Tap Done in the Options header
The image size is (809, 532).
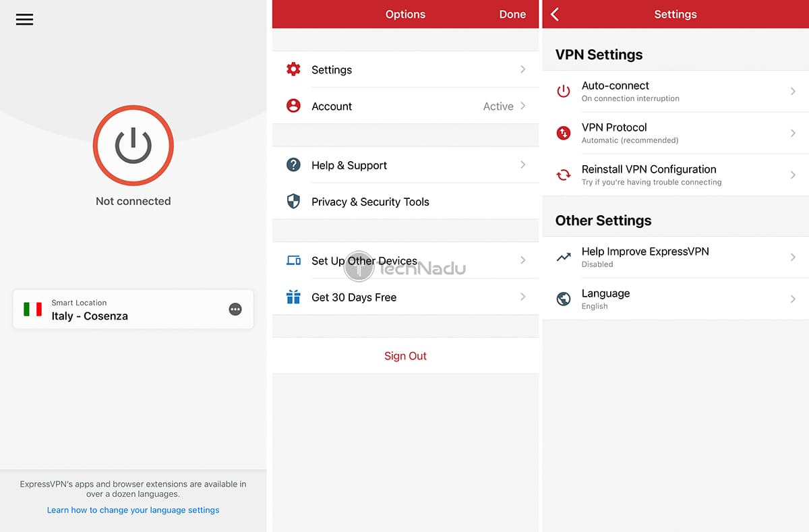(512, 14)
